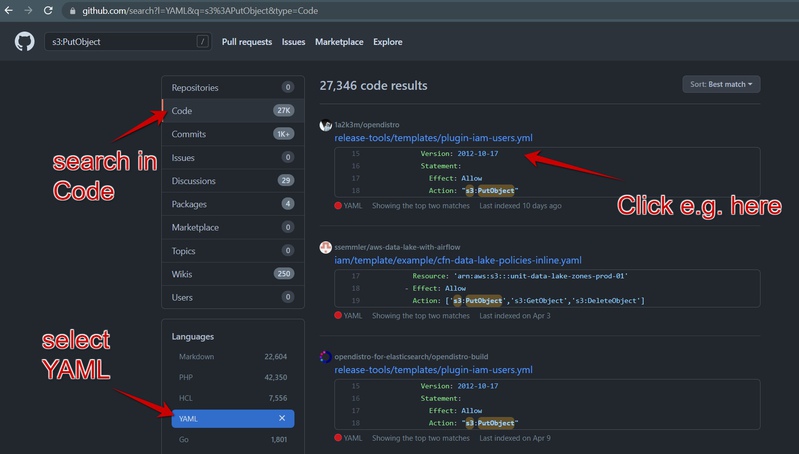Open Pull requests in top navigation

coord(247,42)
